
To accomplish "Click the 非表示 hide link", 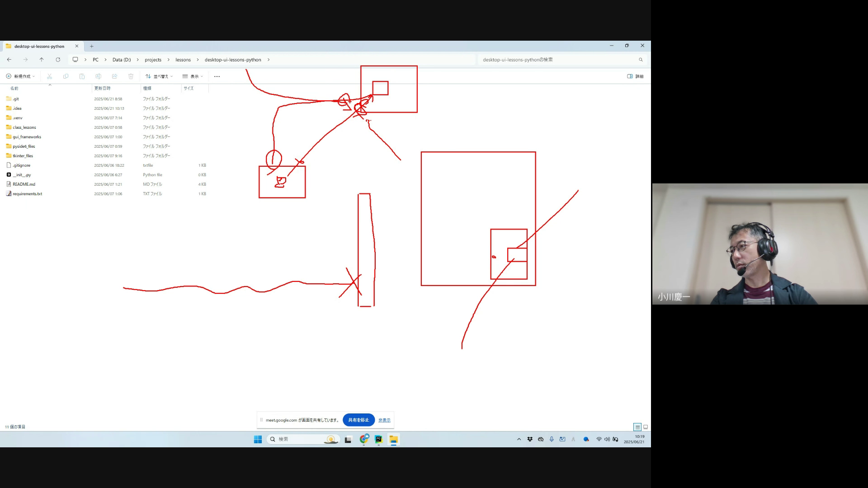I will [x=384, y=420].
